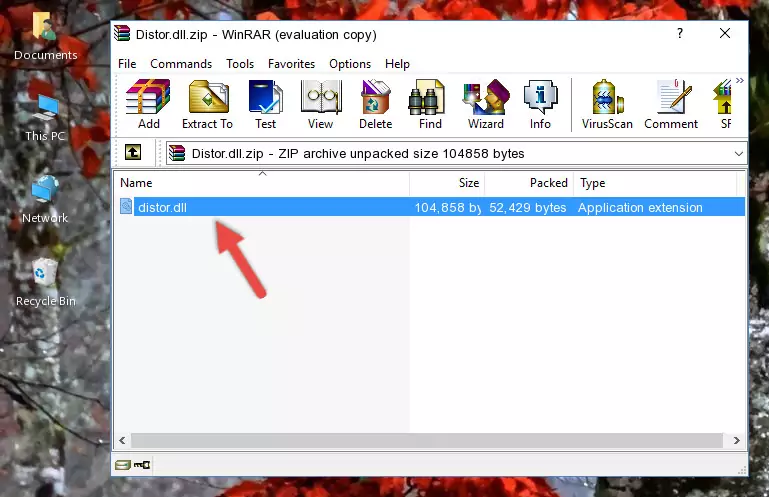Close the WinRAR window
The width and height of the screenshot is (769, 497).
[725, 33]
